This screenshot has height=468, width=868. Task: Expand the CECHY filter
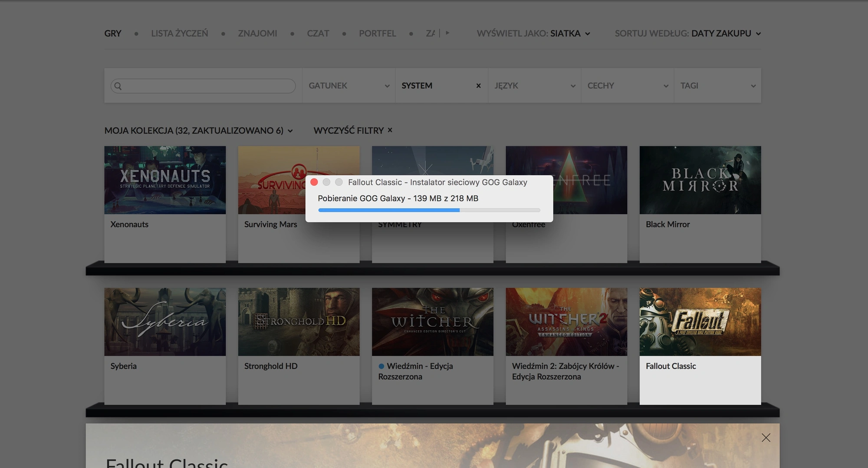pyautogui.click(x=628, y=85)
